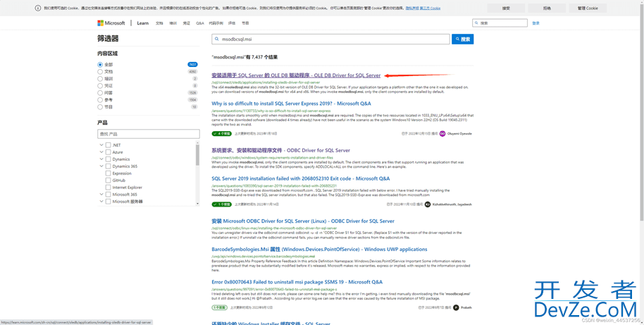Image resolution: width=644 pixels, height=325 pixels.
Task: Check the Microsoft 365 product checkbox
Action: [x=108, y=195]
